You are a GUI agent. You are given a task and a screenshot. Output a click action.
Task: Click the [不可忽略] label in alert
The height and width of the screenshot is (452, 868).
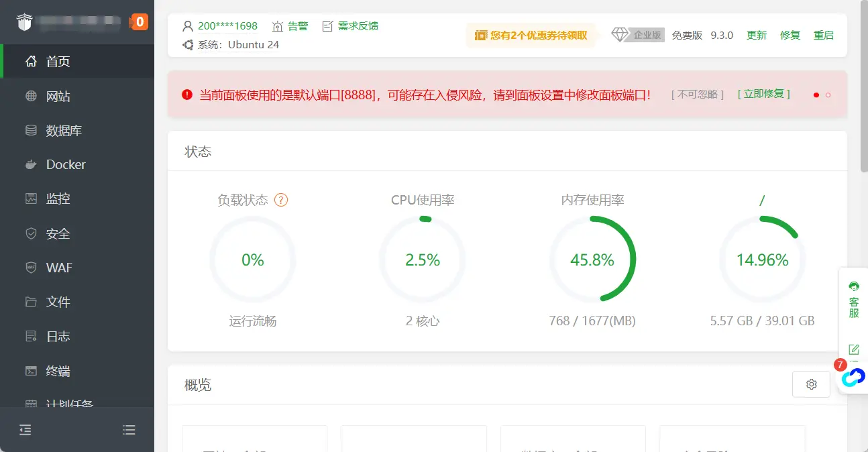coord(698,95)
